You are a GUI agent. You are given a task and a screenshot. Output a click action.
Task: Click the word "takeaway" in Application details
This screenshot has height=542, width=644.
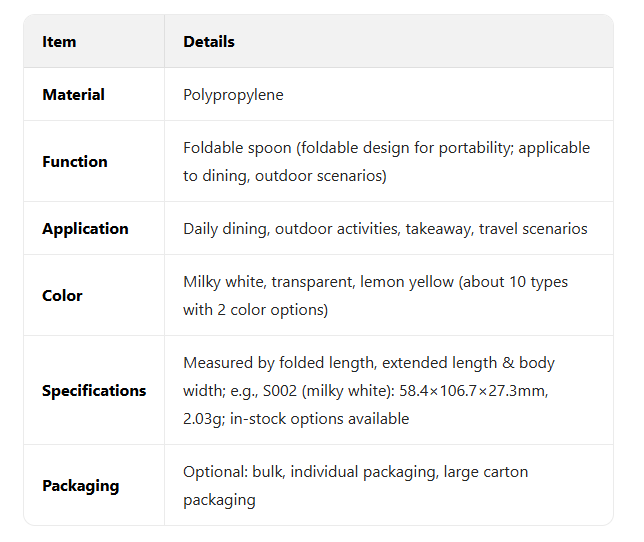pos(437,229)
